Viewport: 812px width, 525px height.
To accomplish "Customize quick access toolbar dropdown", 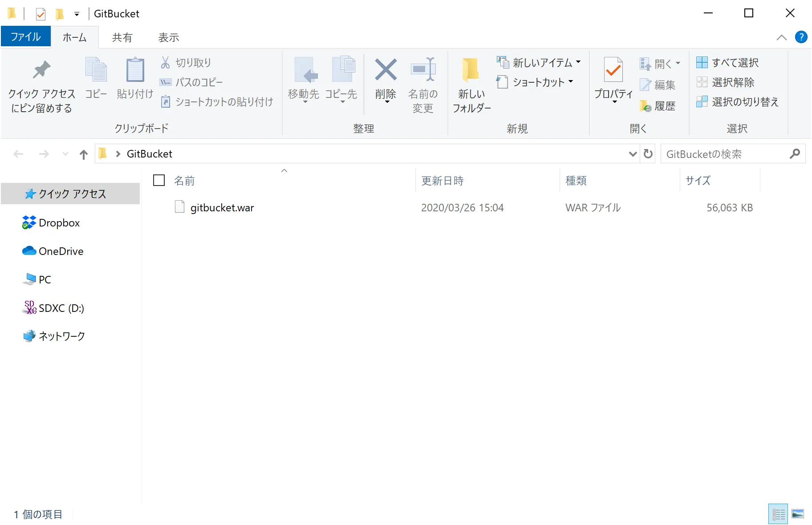I will (77, 14).
